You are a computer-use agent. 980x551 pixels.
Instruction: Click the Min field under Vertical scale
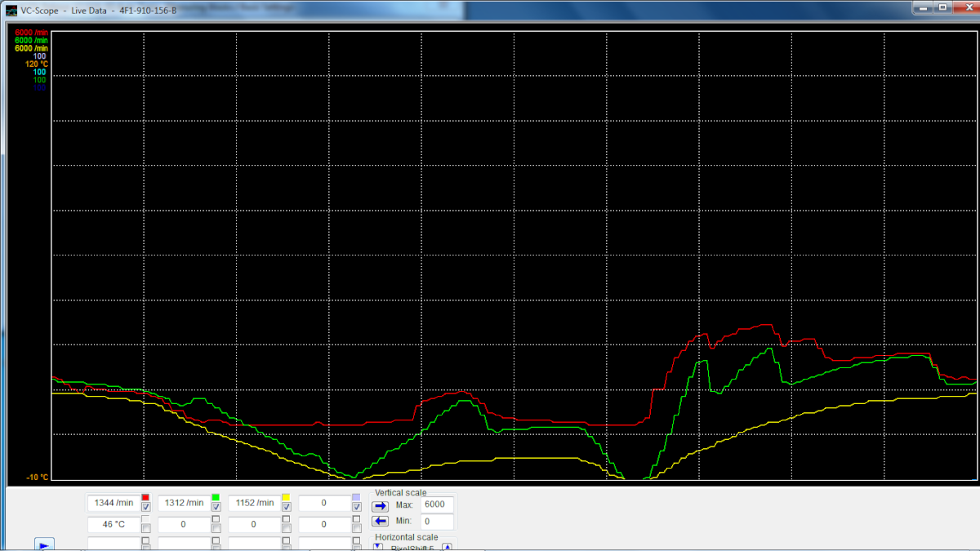(437, 521)
